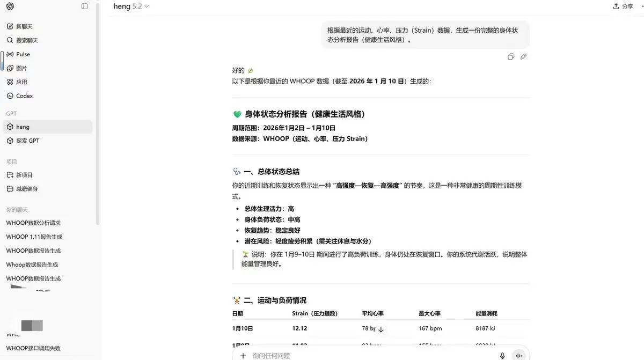644x360 pixels.
Task: Open Codex from sidebar
Action: (47, 96)
